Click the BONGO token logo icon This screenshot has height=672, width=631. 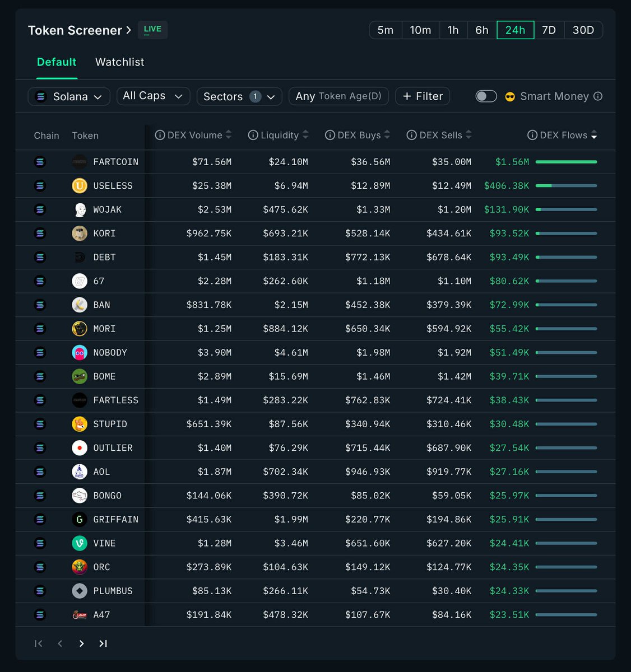point(80,495)
